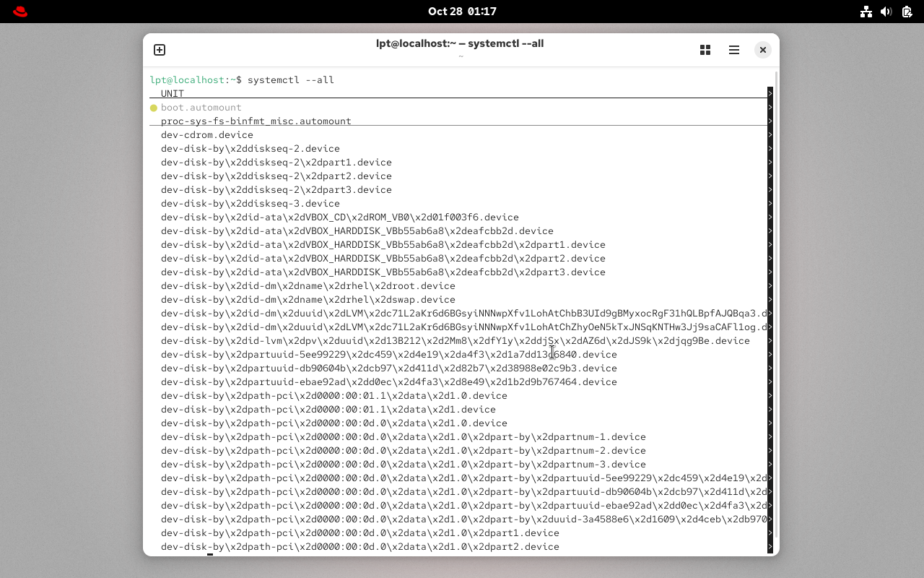Select the dev-cdrom.device unit entry
The height and width of the screenshot is (578, 924).
[x=207, y=134]
